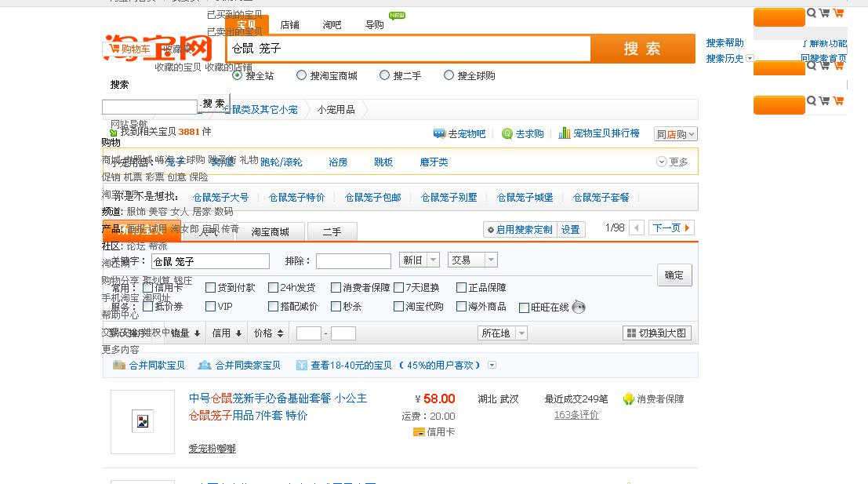Switch to the 宝贝 search tab
Image resolution: width=868 pixels, height=484 pixels.
[246, 24]
